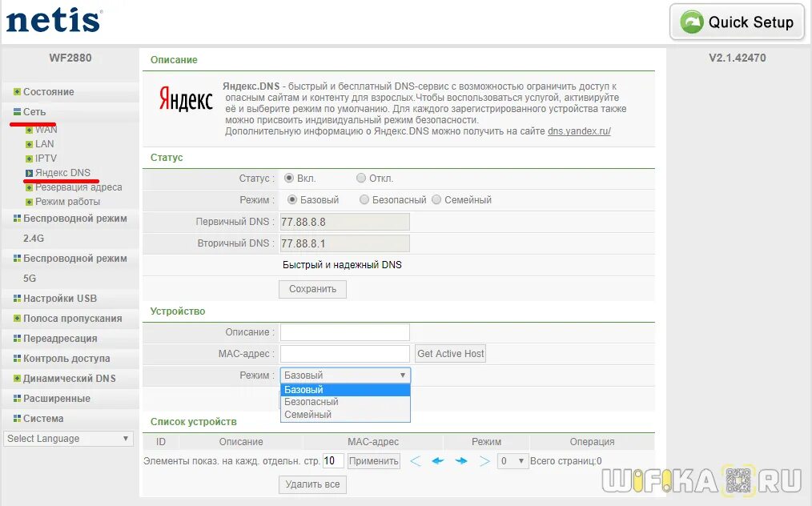The width and height of the screenshot is (812, 506).
Task: Click the Удалить все button
Action: [312, 484]
